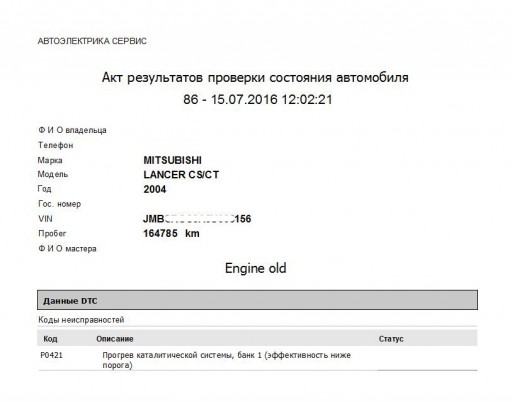512x402 pixels.
Task: Click the Данные DTC section header bar
Action: point(257,300)
